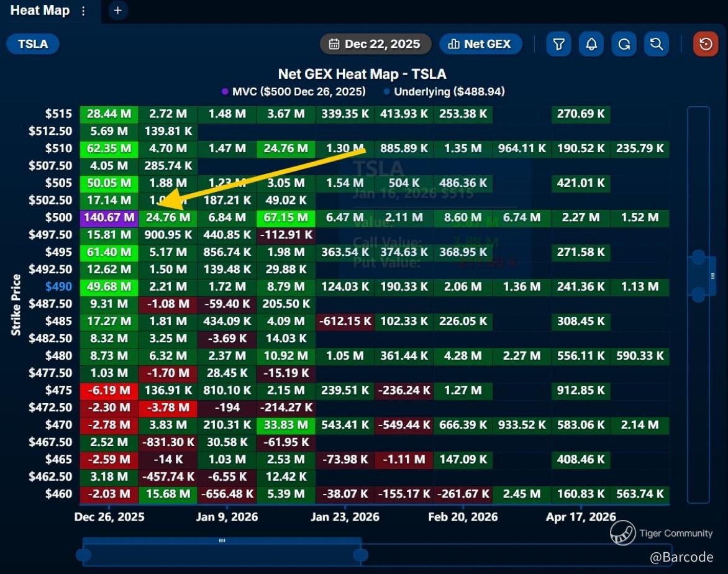Click the magnifier zoom reset icon
This screenshot has height=574, width=728.
click(x=656, y=44)
